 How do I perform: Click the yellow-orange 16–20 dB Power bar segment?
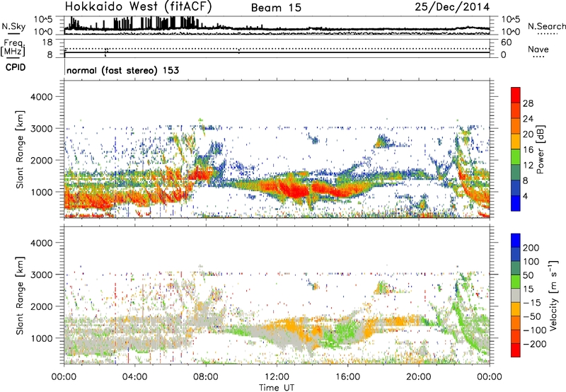click(516, 141)
